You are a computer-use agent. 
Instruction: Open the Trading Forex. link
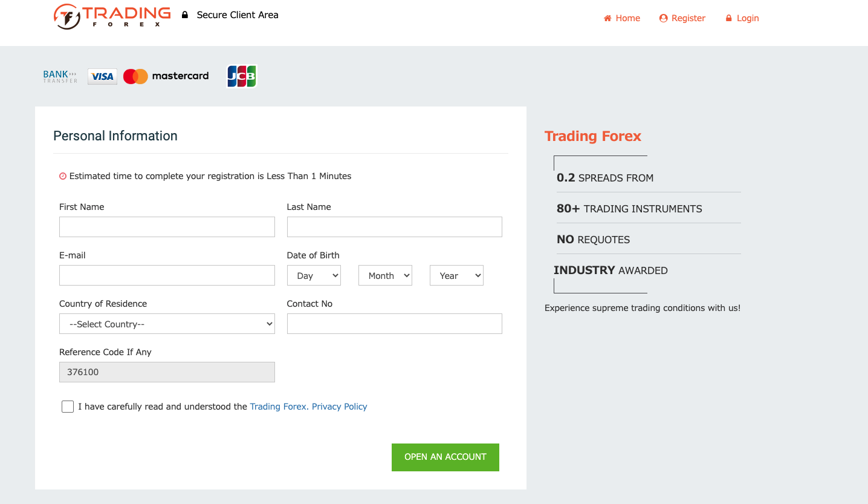tap(279, 407)
